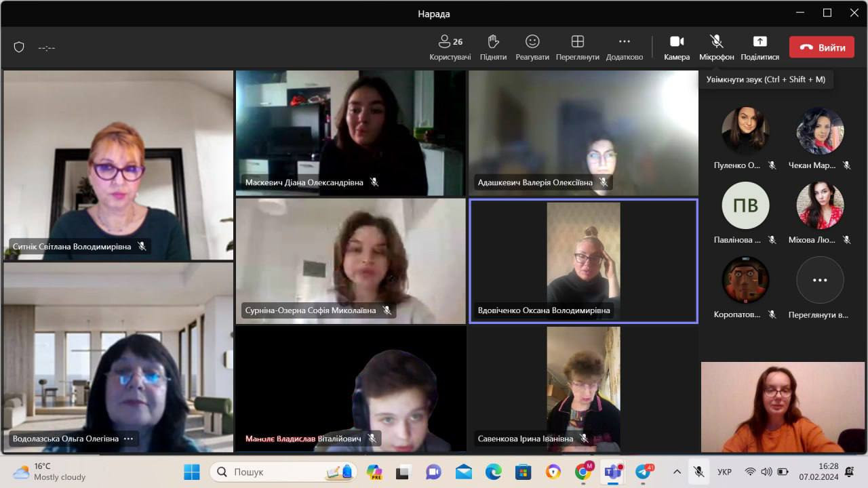This screenshot has width=868, height=488.
Task: Switch the УКР keyboard language
Action: click(724, 472)
